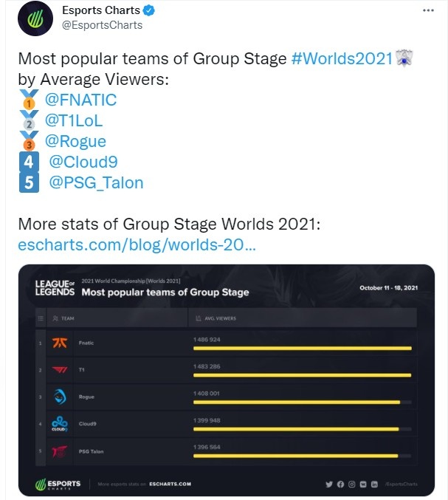Click the League of Legends logo

click(55, 288)
